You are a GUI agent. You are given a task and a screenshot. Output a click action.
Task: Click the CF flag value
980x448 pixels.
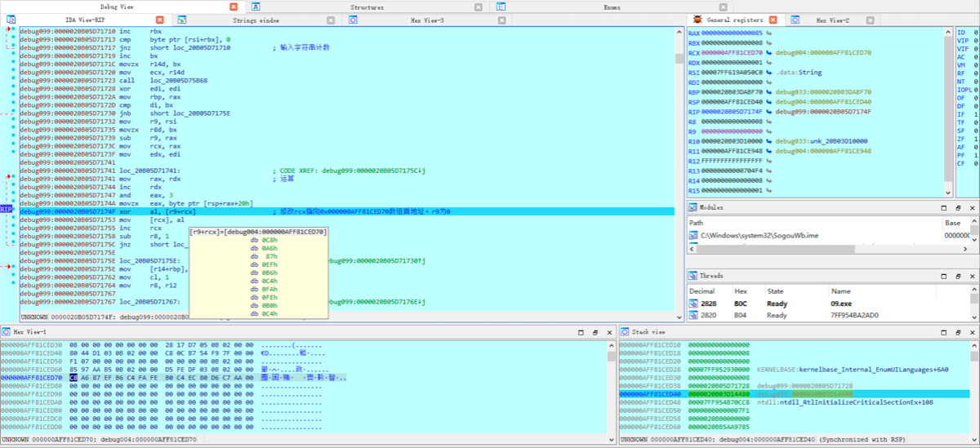(977, 164)
